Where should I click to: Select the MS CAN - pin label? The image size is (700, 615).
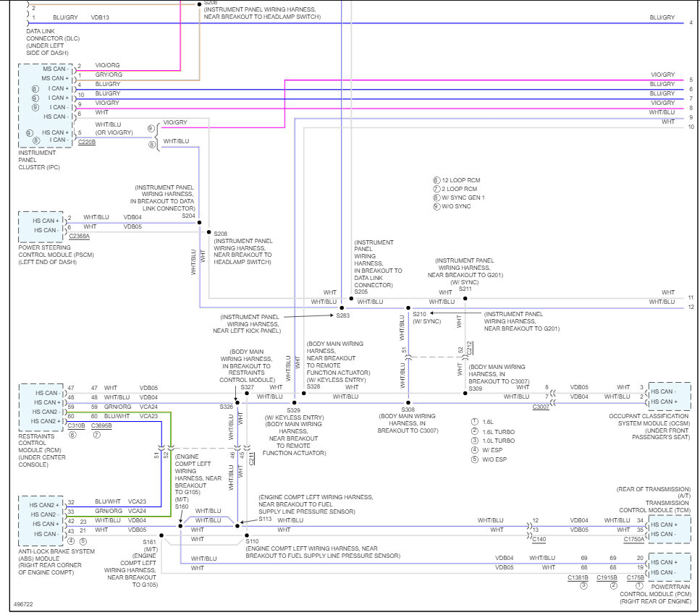(55, 69)
